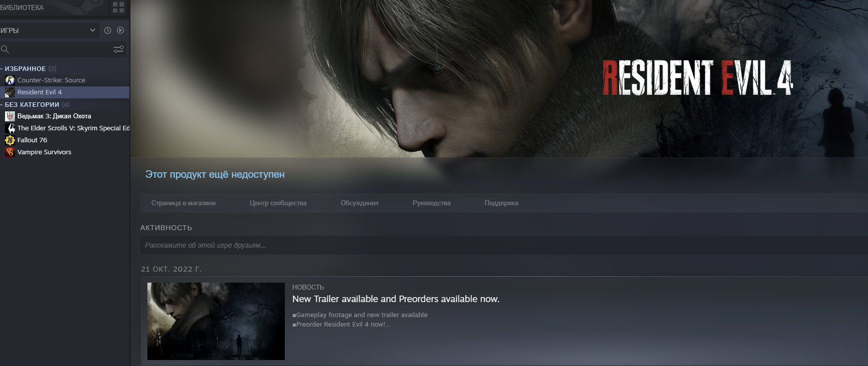Click the magnifier search icon in sidebar
This screenshot has height=366, width=868.
tap(5, 49)
